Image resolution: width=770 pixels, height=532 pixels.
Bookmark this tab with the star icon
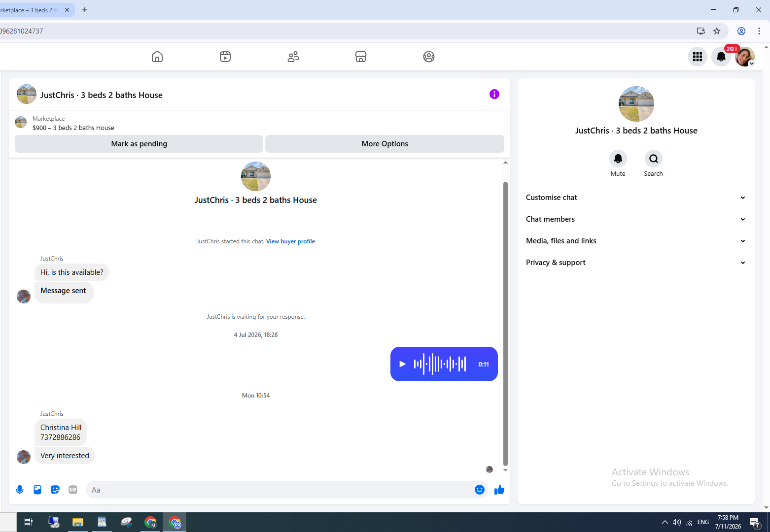coord(717,31)
